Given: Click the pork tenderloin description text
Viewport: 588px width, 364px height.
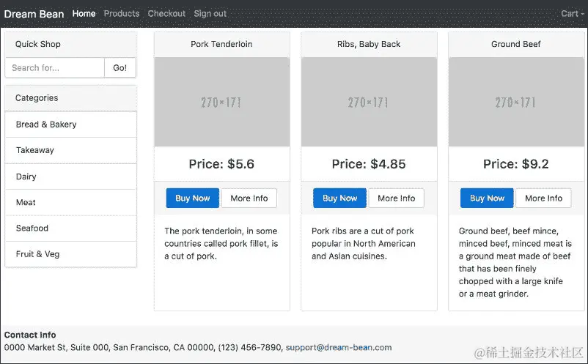Looking at the screenshot, I should 221,243.
